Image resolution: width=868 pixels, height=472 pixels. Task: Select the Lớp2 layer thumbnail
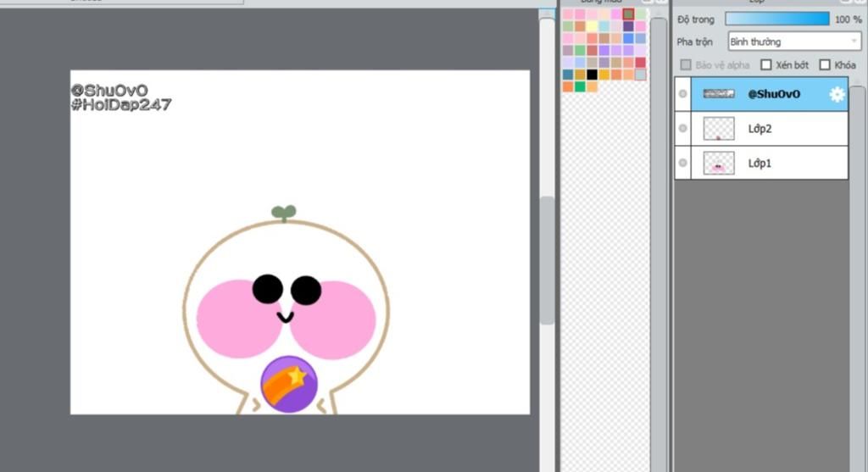719,128
